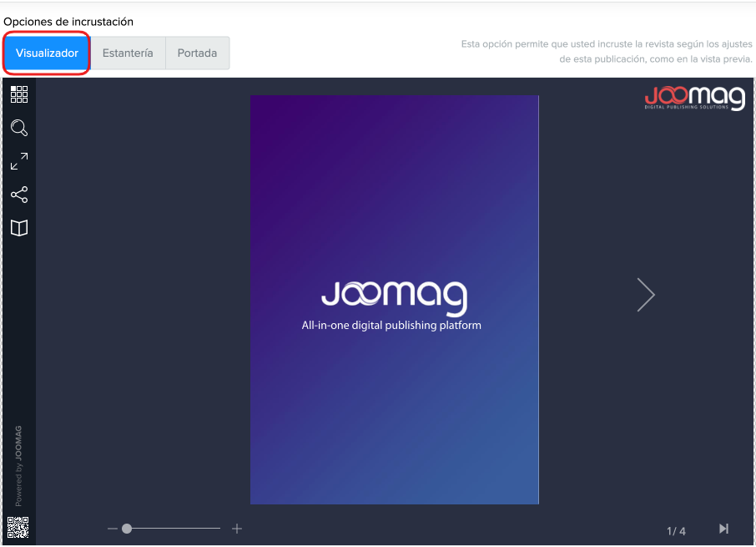
Task: Switch to the Estantería tab
Action: pyautogui.click(x=128, y=53)
